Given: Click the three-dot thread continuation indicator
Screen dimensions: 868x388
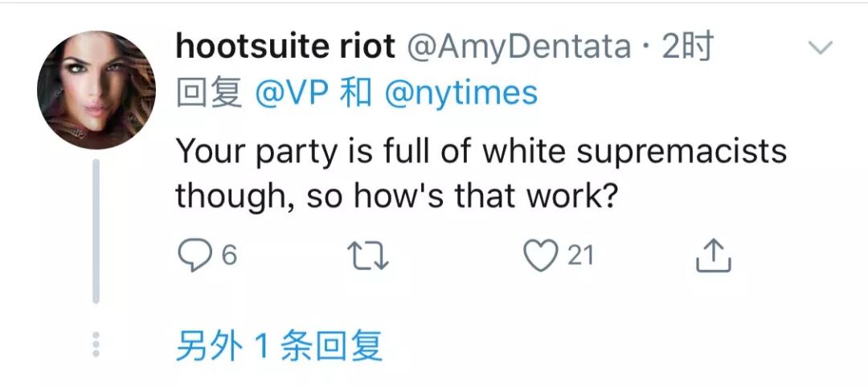Looking at the screenshot, I should click(x=96, y=345).
